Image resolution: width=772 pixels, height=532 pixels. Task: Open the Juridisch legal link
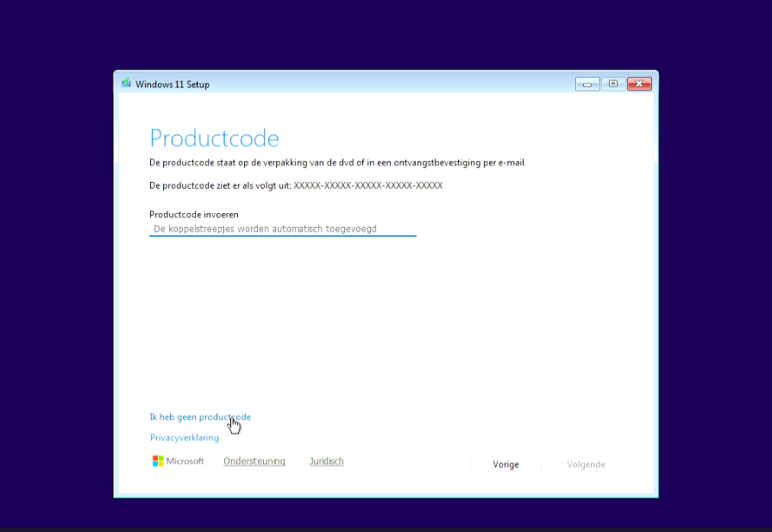click(x=326, y=461)
